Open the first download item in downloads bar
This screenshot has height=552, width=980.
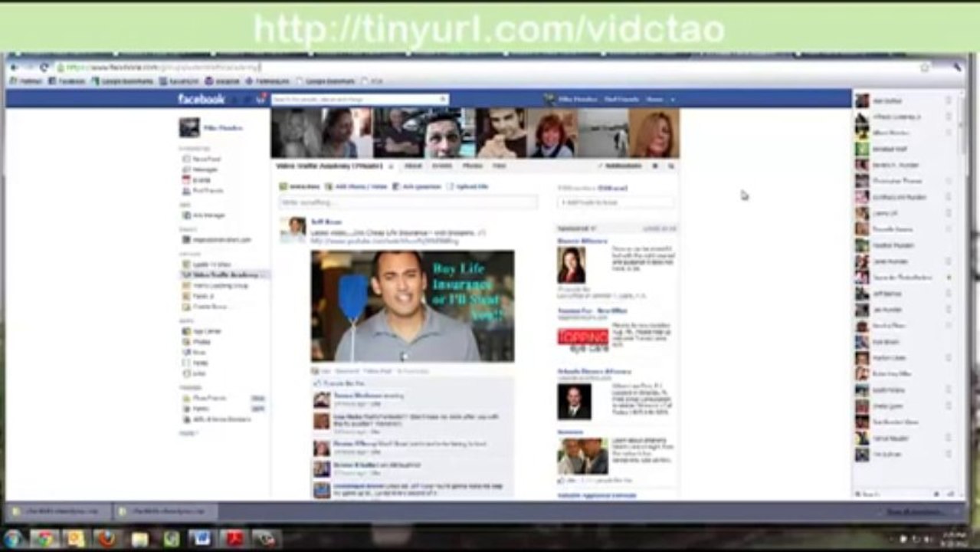57,511
